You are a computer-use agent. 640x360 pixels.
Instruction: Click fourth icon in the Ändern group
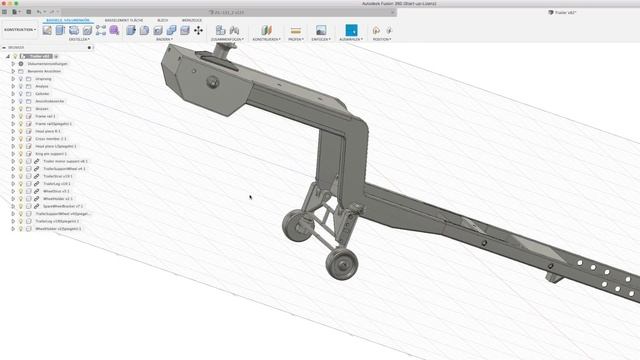click(x=171, y=30)
